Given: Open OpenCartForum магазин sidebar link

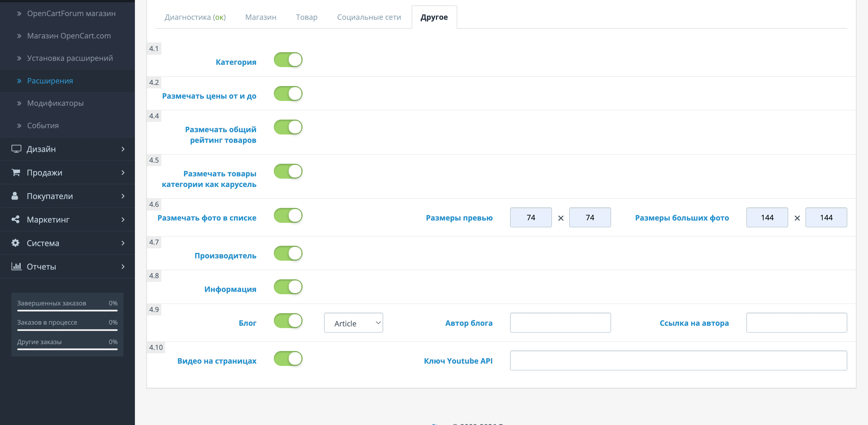Looking at the screenshot, I should [x=71, y=13].
